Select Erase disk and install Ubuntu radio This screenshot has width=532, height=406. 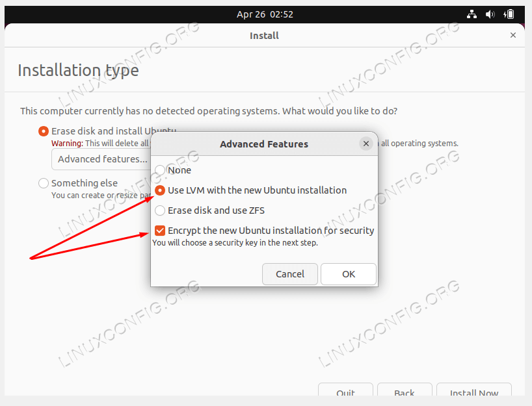pyautogui.click(x=44, y=131)
